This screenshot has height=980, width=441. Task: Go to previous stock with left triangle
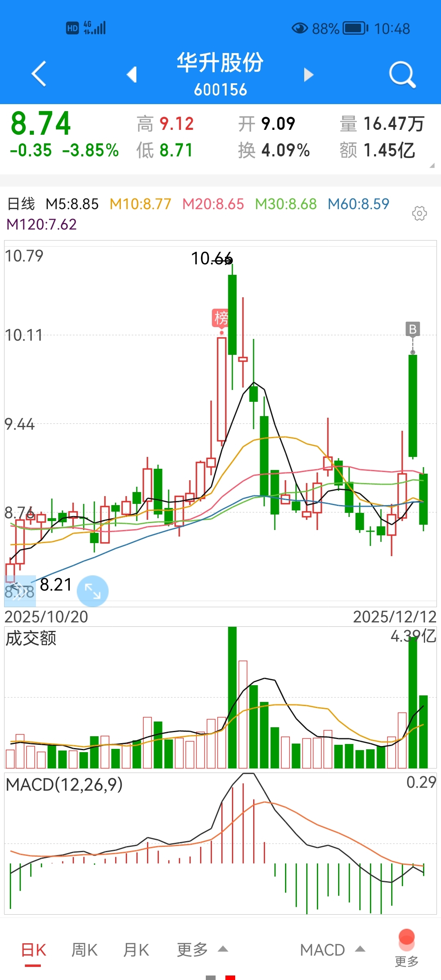[x=131, y=75]
